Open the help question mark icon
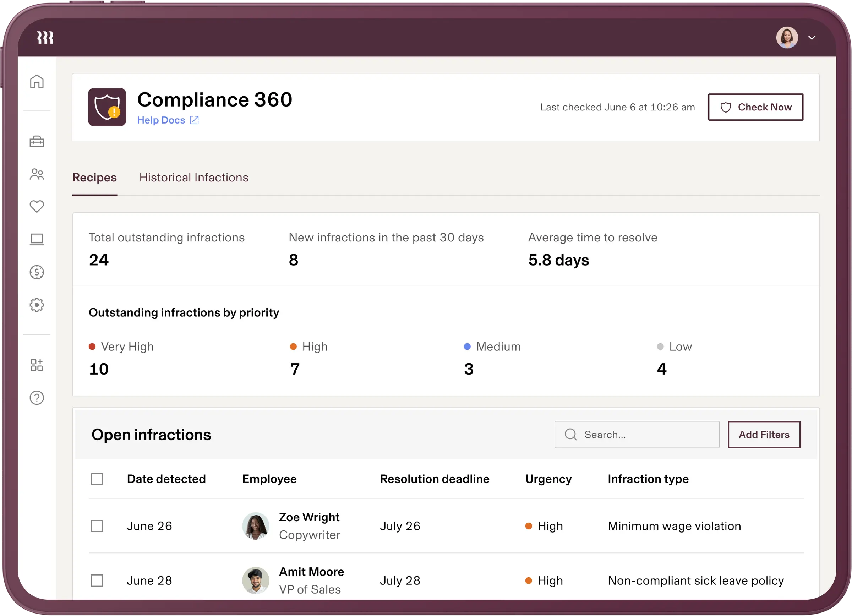 [37, 398]
